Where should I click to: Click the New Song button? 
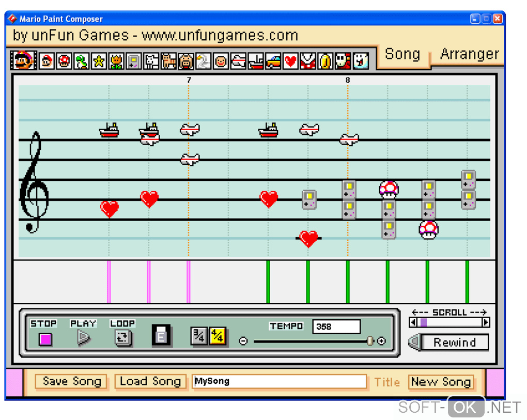click(x=441, y=382)
